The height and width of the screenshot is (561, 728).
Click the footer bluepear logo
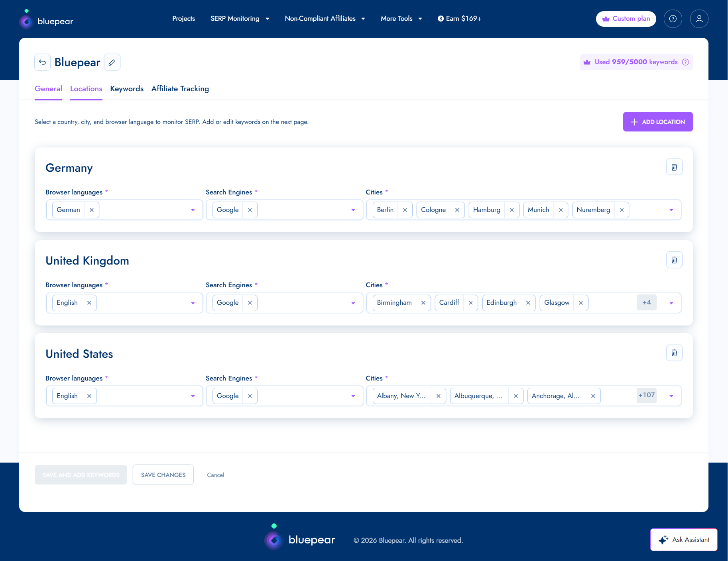(x=300, y=537)
